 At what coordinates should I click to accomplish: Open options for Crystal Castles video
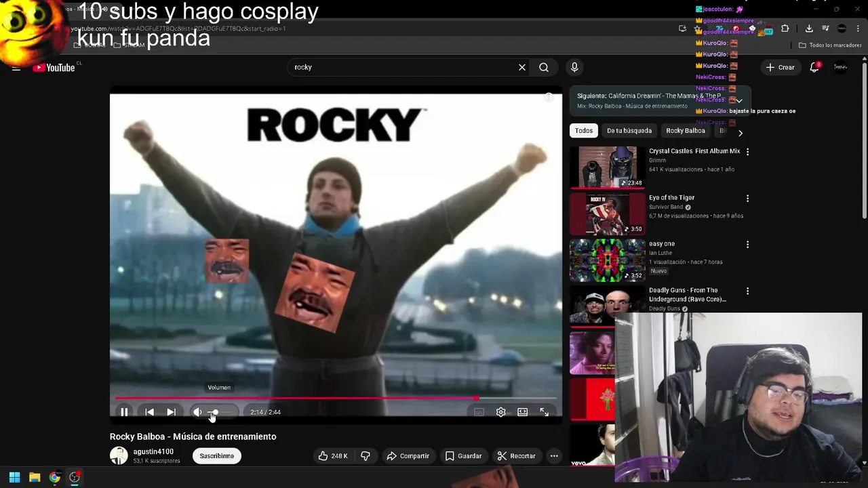point(747,152)
